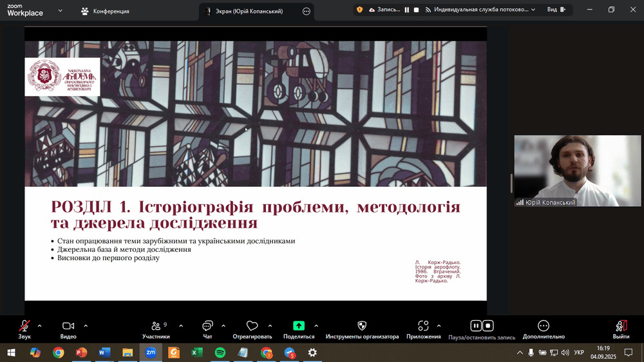The height and width of the screenshot is (362, 644).
Task: Toggle the camera with the Видео button
Action: point(68,327)
